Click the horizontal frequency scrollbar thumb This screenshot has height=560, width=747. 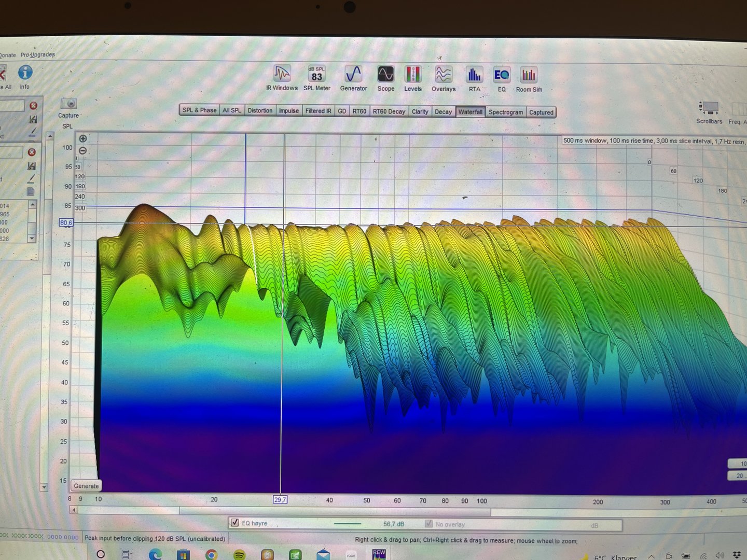tap(335, 512)
